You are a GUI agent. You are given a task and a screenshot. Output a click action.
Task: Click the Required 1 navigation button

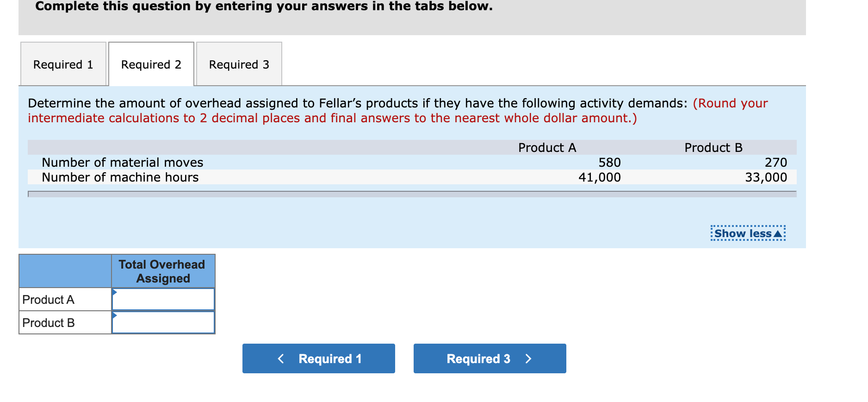tap(318, 358)
